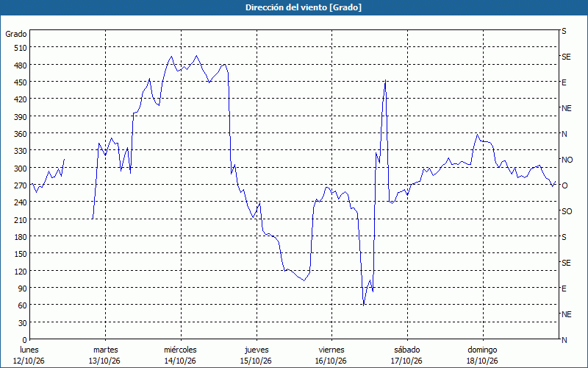Viewport: 588px width, 368px height.
Task: Click the lowest dip near 60 degrees
Action: (x=363, y=305)
